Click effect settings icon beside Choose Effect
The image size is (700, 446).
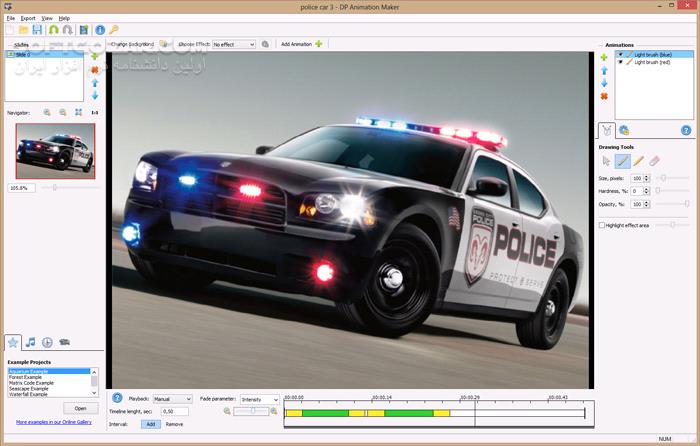tap(265, 44)
